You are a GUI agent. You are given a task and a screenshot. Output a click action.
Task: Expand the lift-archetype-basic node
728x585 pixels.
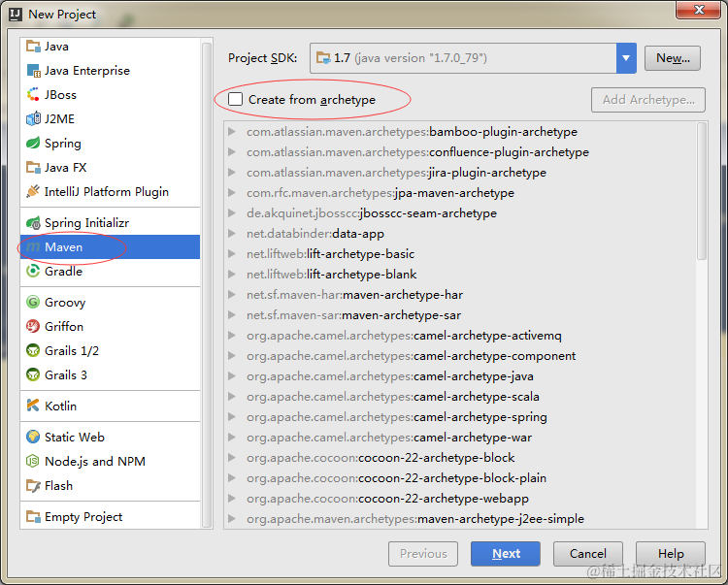click(x=232, y=254)
